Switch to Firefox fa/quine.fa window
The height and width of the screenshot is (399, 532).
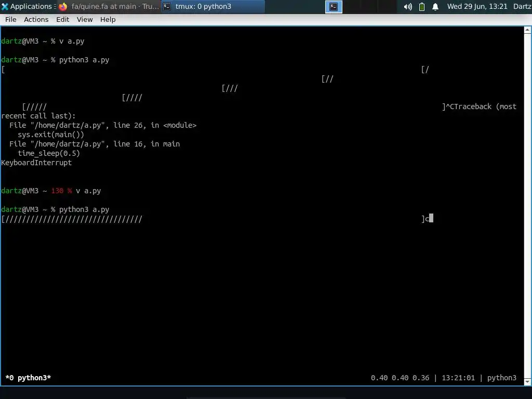click(109, 6)
